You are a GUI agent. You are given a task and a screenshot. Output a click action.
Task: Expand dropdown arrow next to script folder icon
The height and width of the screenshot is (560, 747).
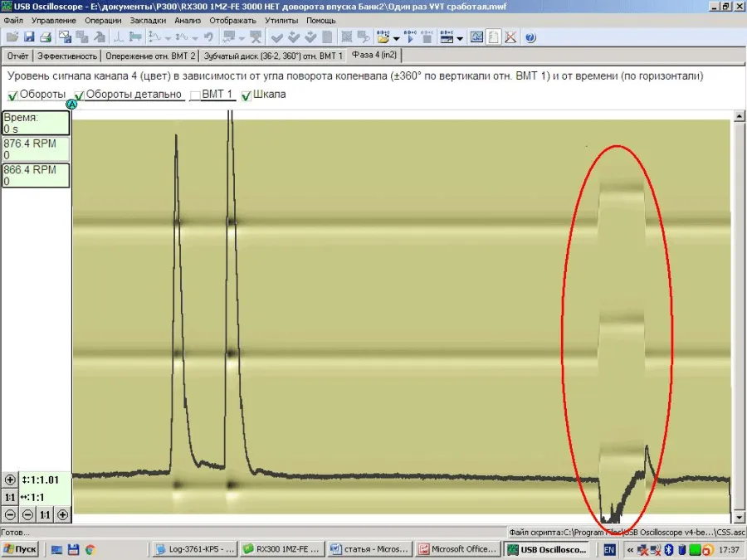coord(397,38)
